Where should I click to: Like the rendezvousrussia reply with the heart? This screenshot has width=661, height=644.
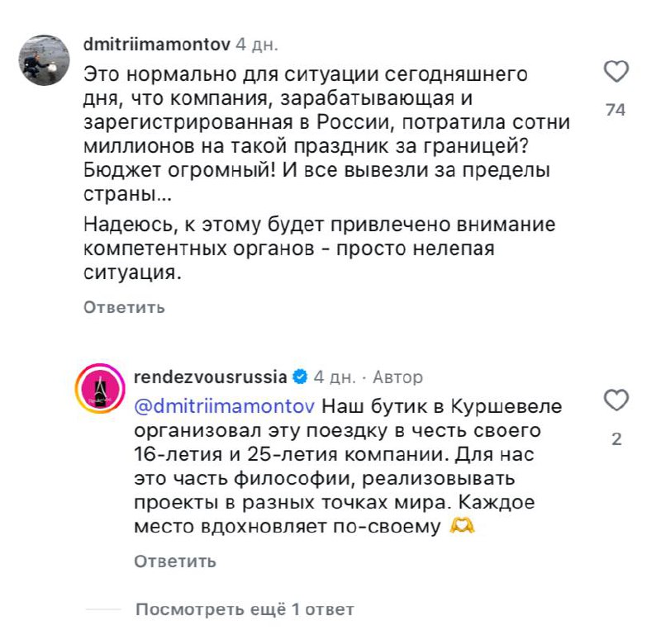(x=616, y=401)
